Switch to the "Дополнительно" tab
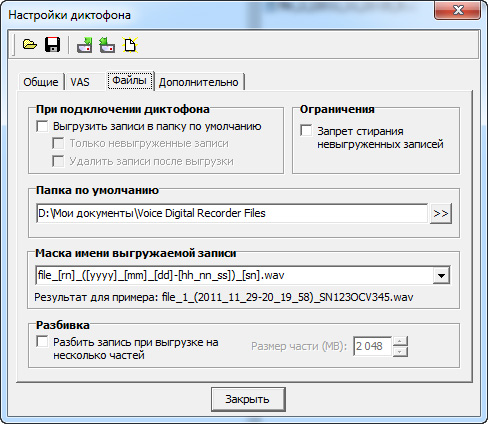 coord(199,82)
